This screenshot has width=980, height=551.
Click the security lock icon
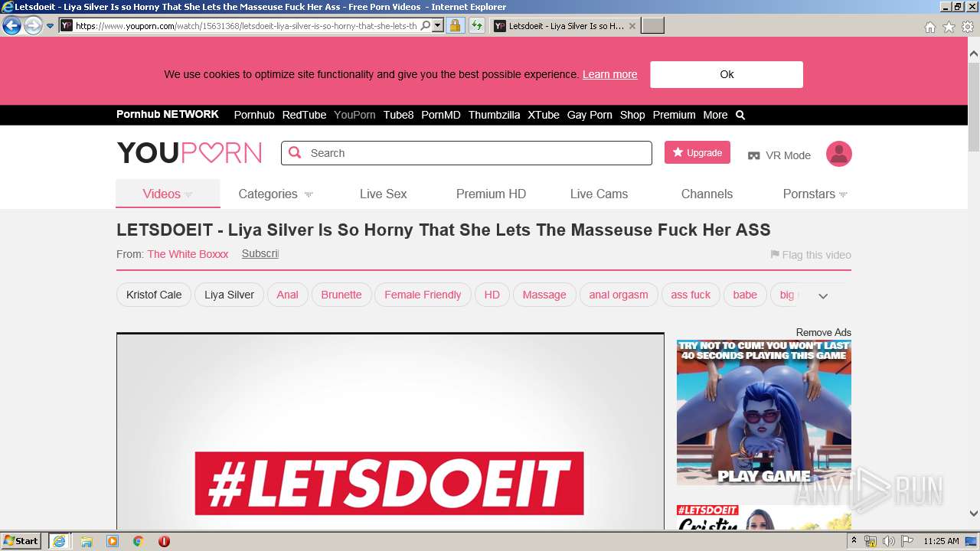tap(455, 26)
